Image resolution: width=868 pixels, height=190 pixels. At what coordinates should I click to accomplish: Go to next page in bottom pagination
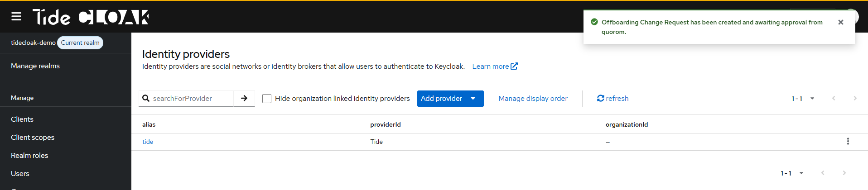click(844, 173)
